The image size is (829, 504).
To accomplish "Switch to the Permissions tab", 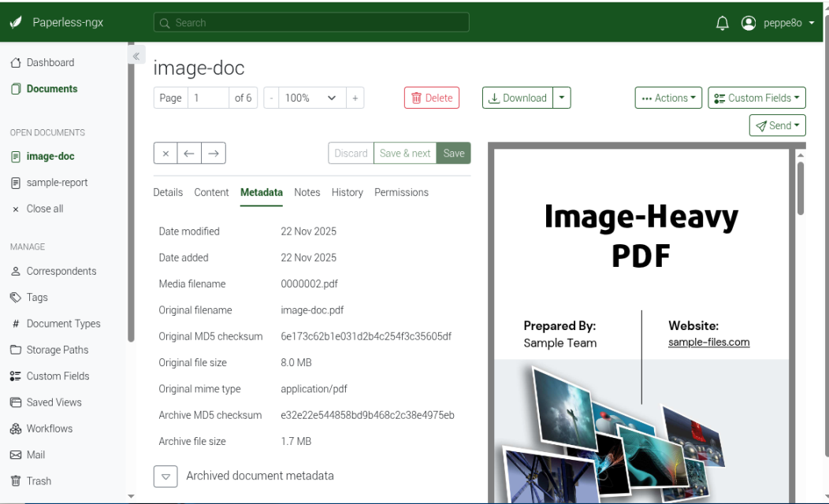I will pos(401,192).
